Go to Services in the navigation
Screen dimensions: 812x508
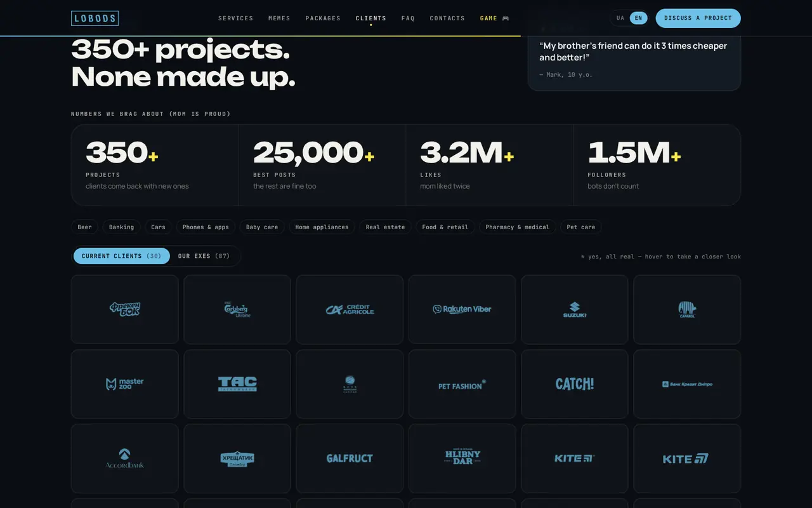[x=236, y=18]
